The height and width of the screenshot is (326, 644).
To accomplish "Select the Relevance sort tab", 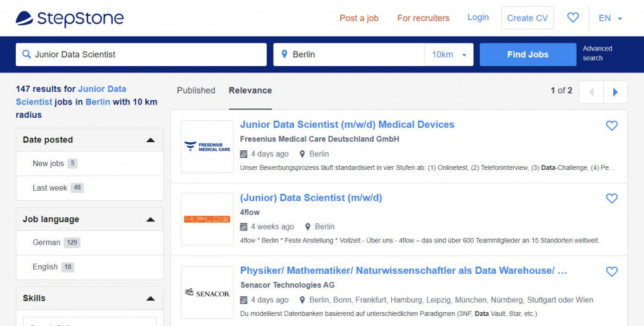I will (250, 91).
